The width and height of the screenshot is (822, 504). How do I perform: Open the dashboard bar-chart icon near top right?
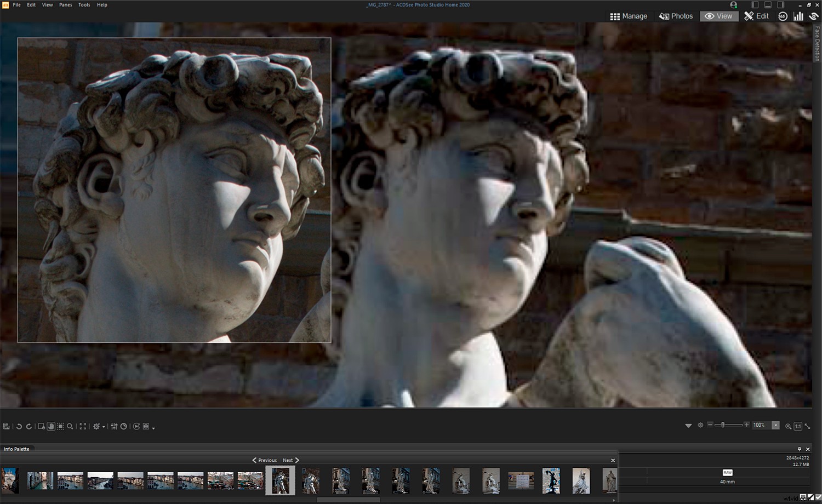click(799, 16)
